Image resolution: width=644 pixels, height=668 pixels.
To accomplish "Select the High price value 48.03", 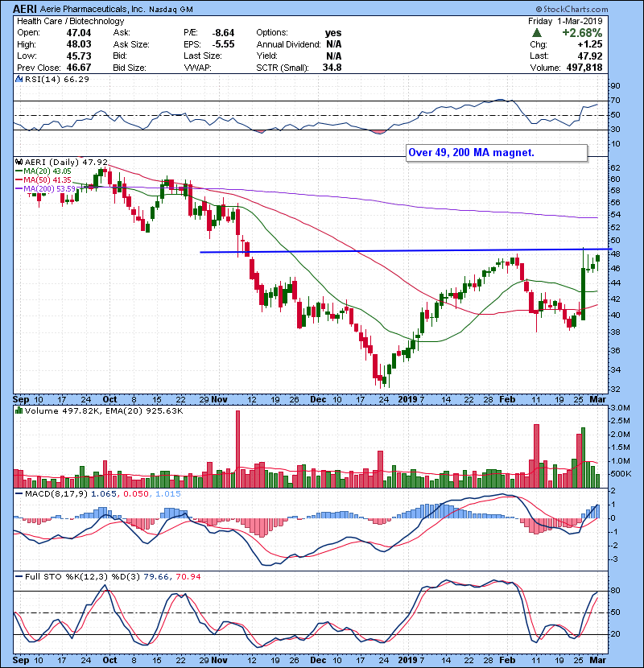I will pyautogui.click(x=79, y=44).
